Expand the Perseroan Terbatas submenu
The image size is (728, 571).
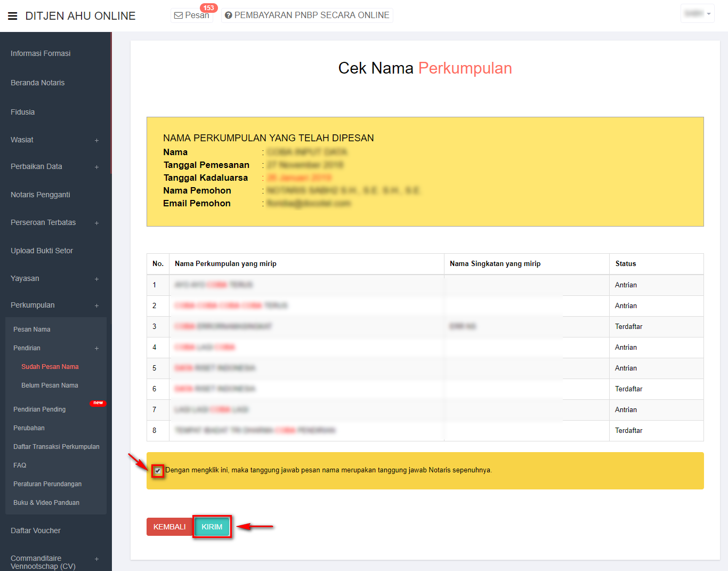click(x=96, y=223)
